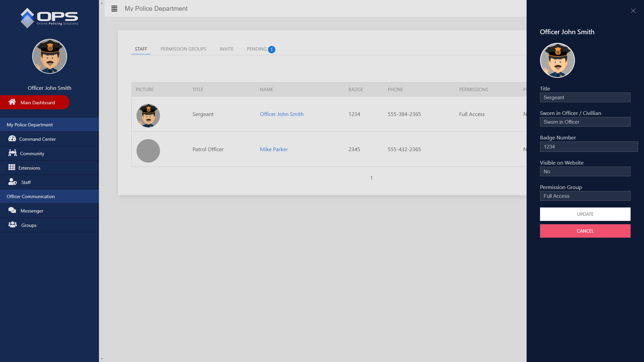Open the Messenger chat bubbles icon
Screen dimensions: 644x362
coord(12,210)
